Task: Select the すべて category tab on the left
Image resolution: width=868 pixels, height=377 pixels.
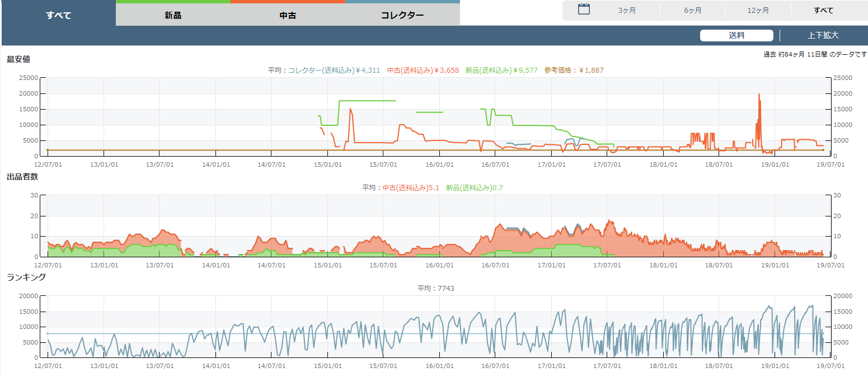Action: pos(59,15)
